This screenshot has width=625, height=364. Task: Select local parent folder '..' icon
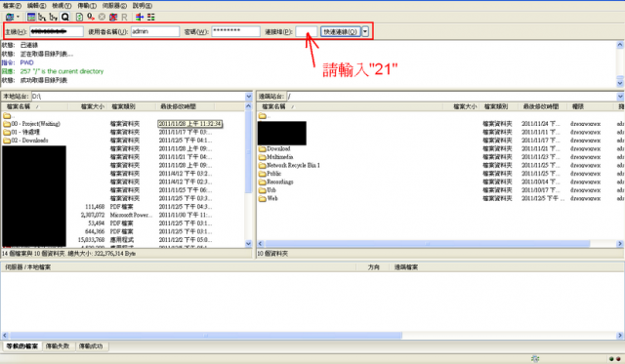(x=7, y=116)
